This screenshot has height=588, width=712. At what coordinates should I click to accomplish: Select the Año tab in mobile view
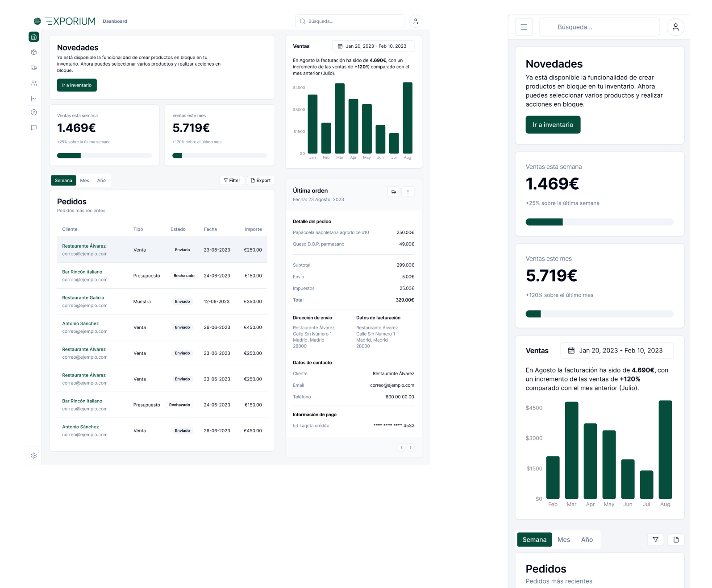(x=587, y=540)
